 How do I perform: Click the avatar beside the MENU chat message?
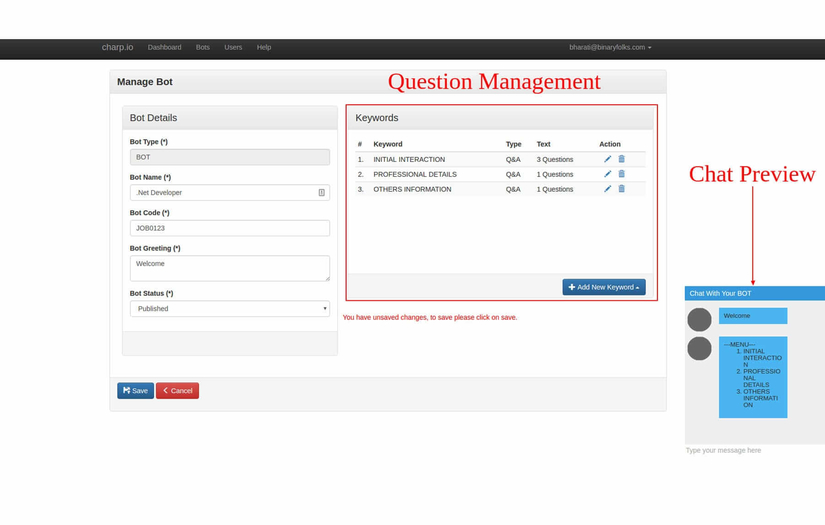pos(699,348)
